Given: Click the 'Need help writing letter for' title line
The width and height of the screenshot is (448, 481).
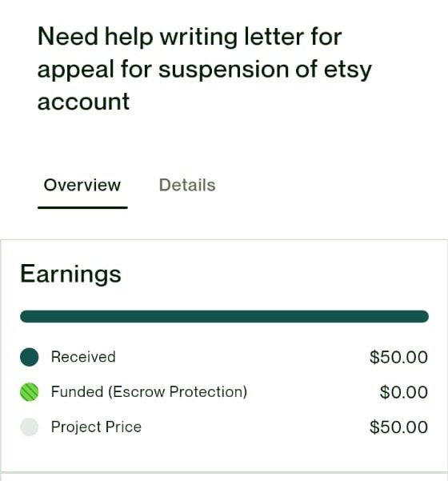Looking at the screenshot, I should point(190,37).
